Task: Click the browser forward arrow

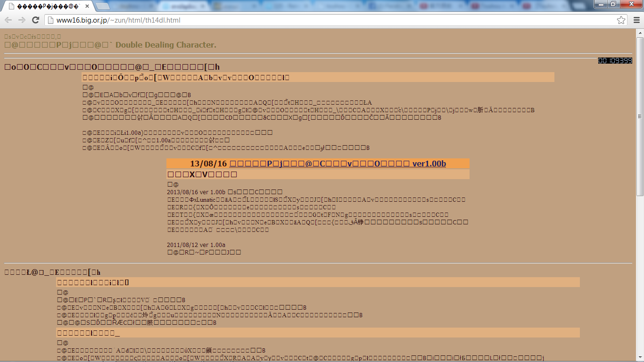Action: point(22,20)
